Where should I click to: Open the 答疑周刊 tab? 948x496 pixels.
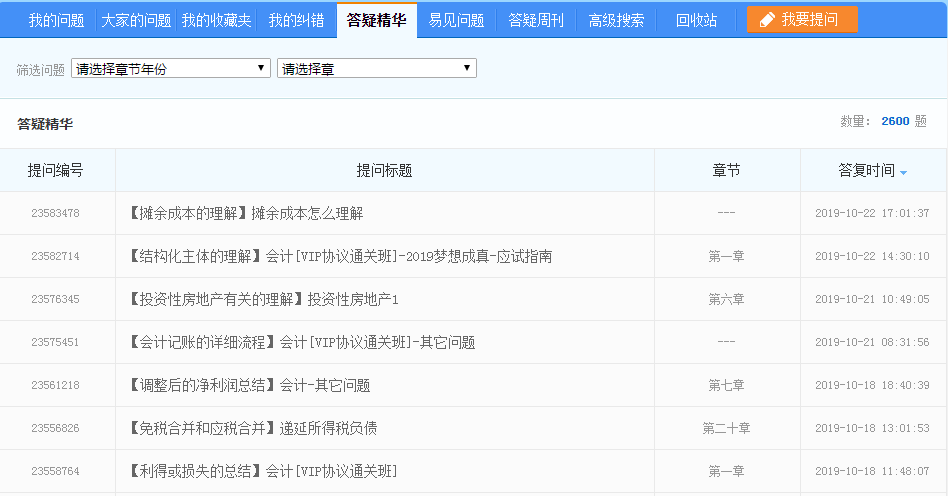(536, 21)
